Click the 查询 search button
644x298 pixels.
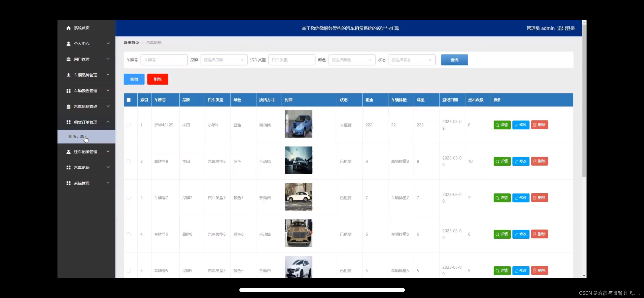click(454, 60)
